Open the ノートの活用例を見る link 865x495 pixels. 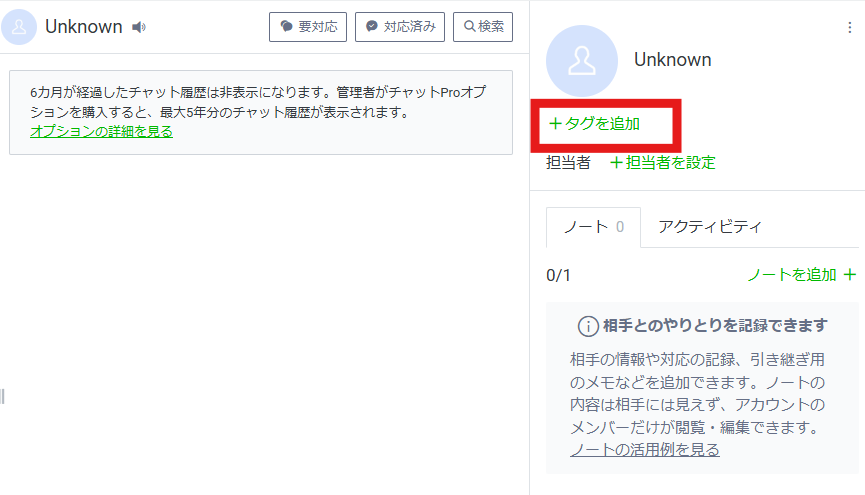[x=644, y=450]
